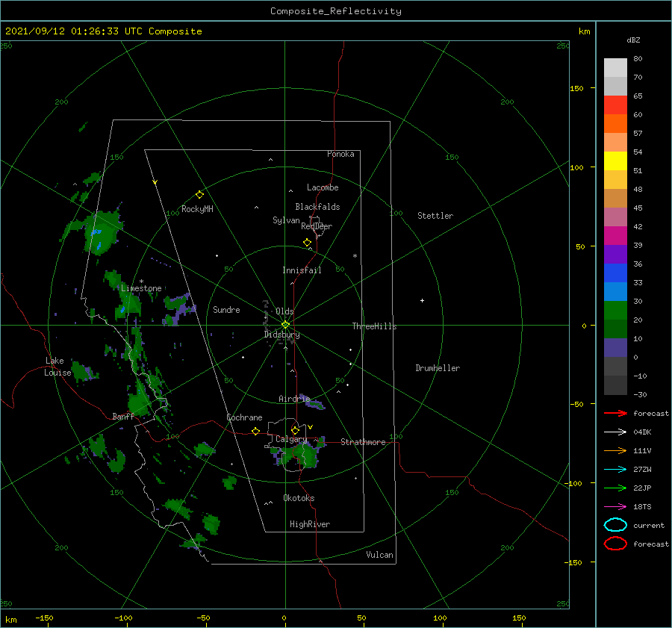Click the Sundre label
This screenshot has height=628, width=672.
click(x=226, y=309)
